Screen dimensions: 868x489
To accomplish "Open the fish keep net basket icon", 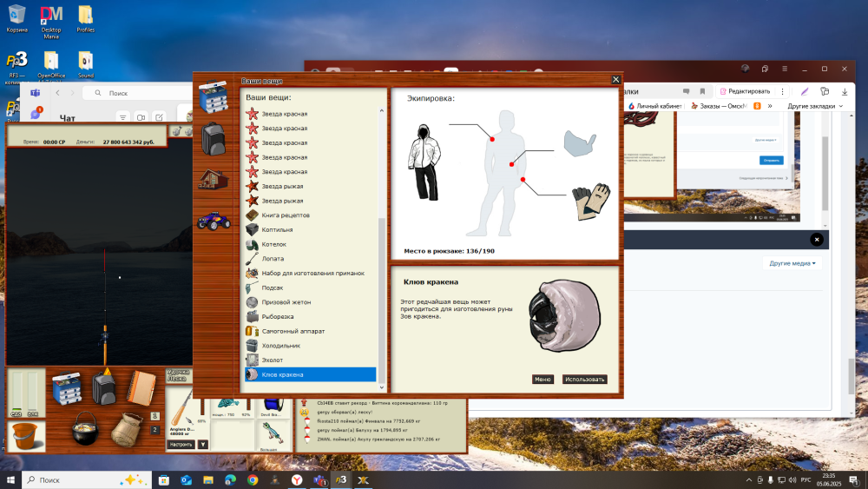I will point(127,428).
